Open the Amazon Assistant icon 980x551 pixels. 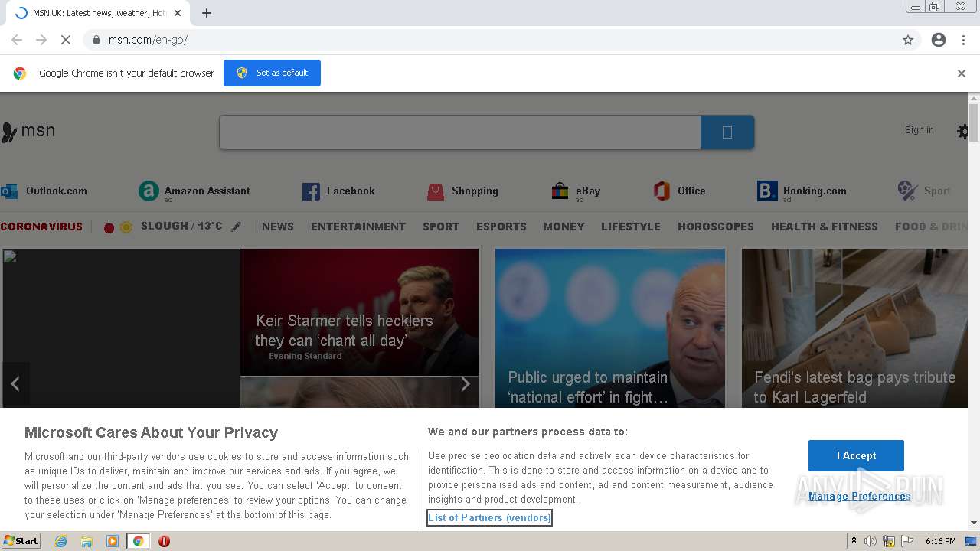(x=149, y=191)
